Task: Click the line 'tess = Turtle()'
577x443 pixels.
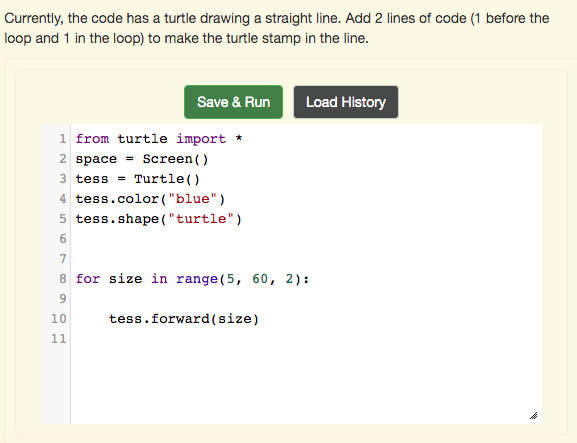Action: pyautogui.click(x=138, y=179)
